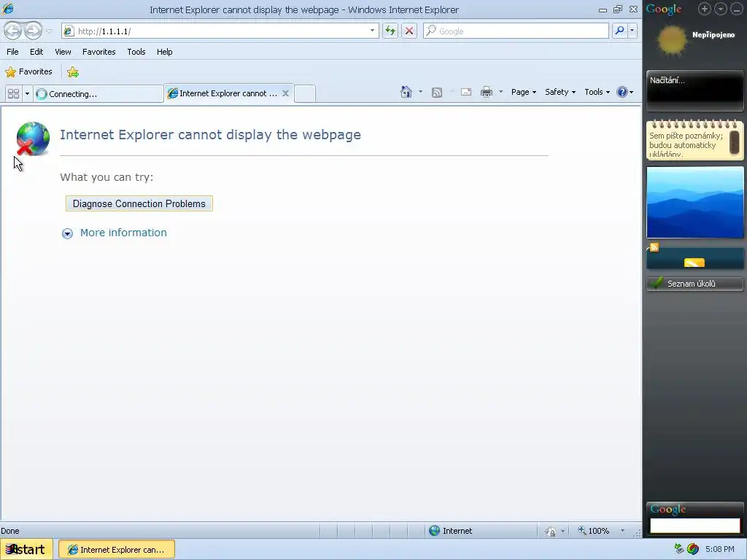Go forward with the Forward arrow button
747x560 pixels.
[x=33, y=31]
